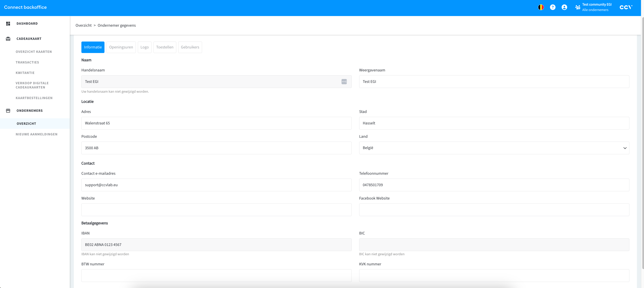The height and width of the screenshot is (288, 644).
Task: Click the Website input field
Action: [x=216, y=210]
